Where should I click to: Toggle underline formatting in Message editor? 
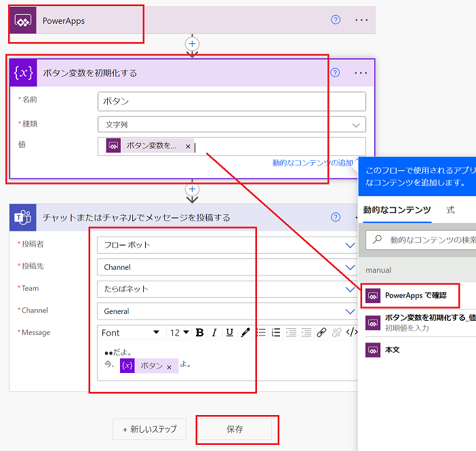tap(230, 332)
